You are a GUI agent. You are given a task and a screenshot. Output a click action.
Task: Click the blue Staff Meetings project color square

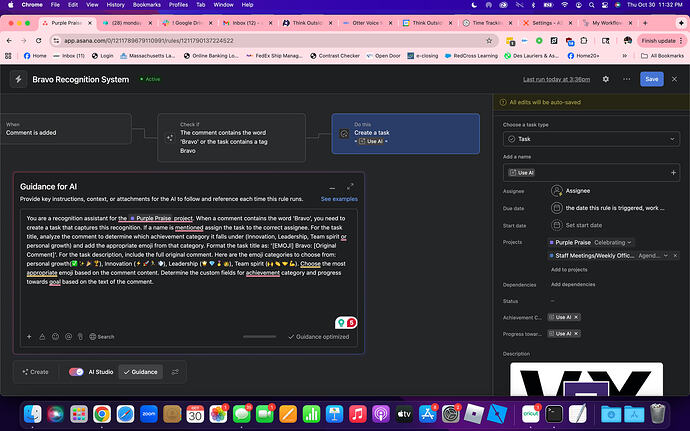pyautogui.click(x=551, y=255)
